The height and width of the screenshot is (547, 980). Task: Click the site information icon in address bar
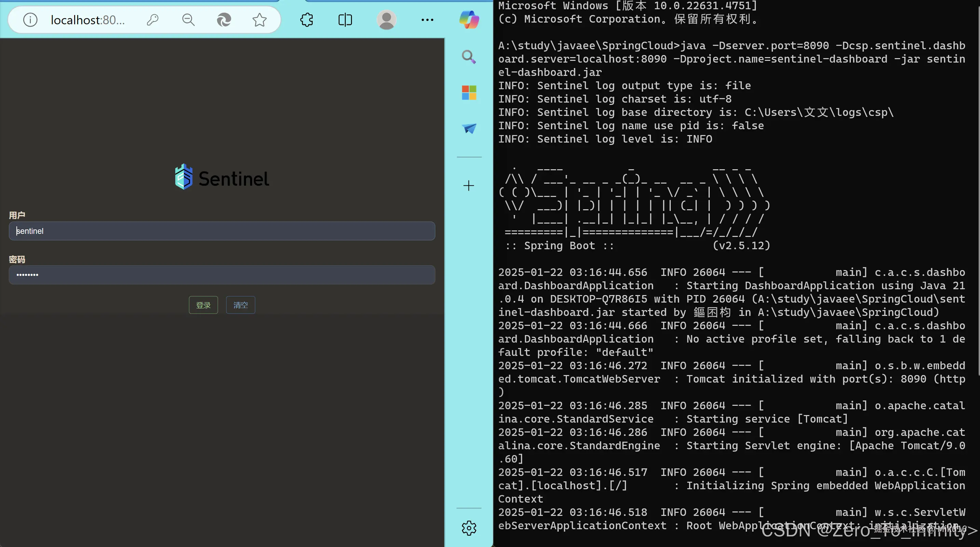tap(30, 20)
